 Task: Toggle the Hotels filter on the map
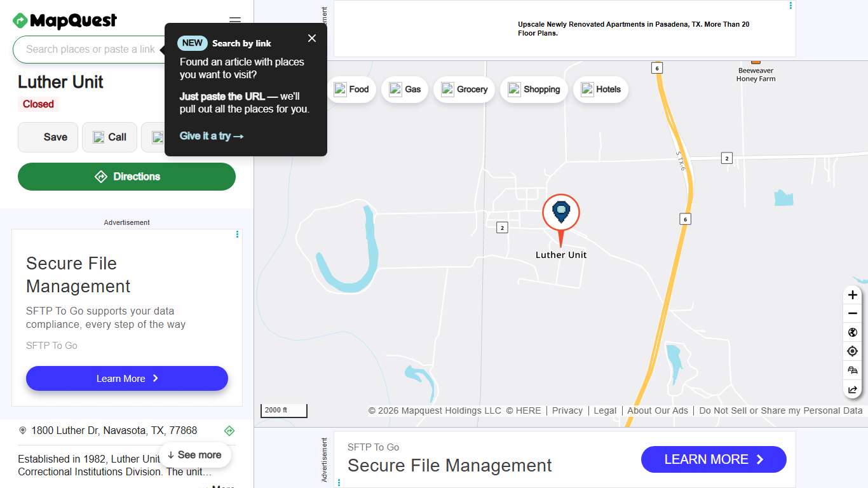coord(600,90)
